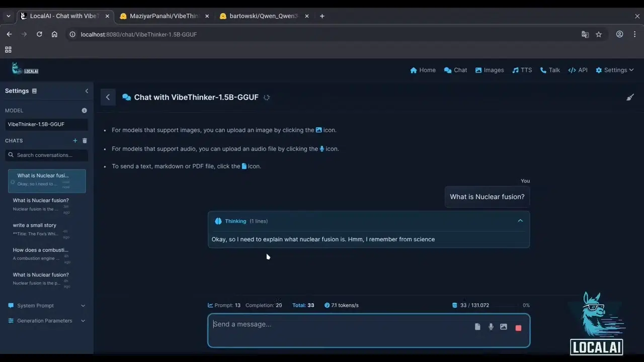Bookmark this page with the star icon

[x=599, y=34]
